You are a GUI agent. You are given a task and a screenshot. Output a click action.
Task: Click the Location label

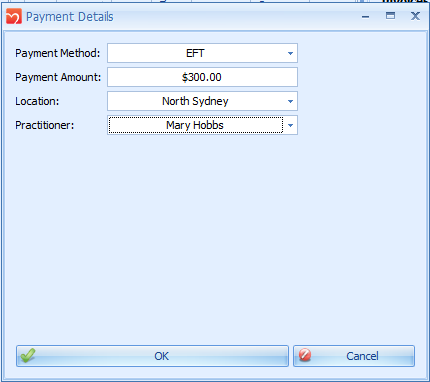click(x=37, y=101)
